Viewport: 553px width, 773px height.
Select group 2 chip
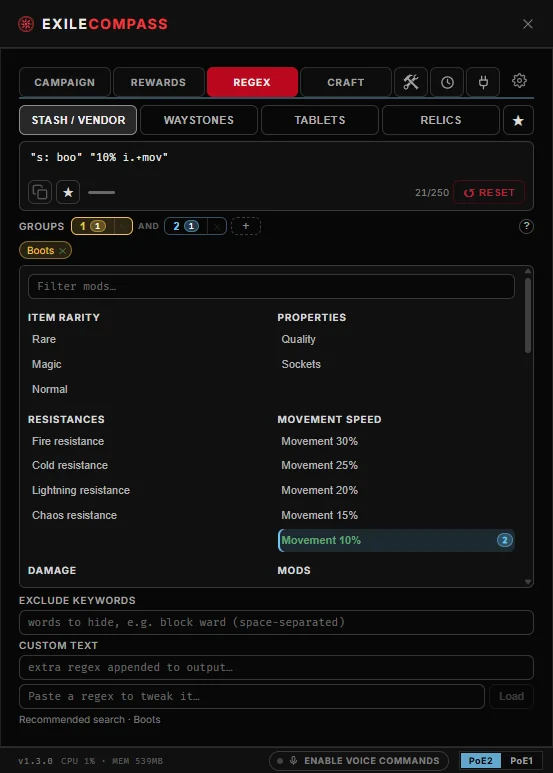click(x=185, y=226)
